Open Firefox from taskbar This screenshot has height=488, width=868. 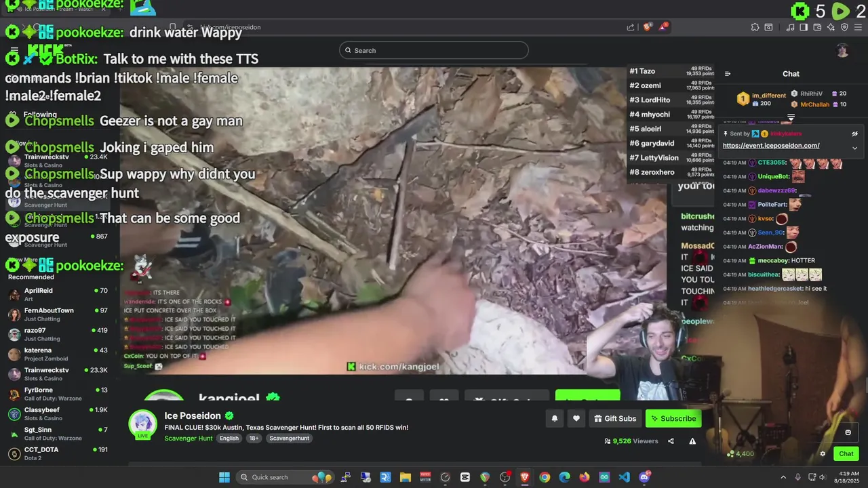tap(585, 477)
